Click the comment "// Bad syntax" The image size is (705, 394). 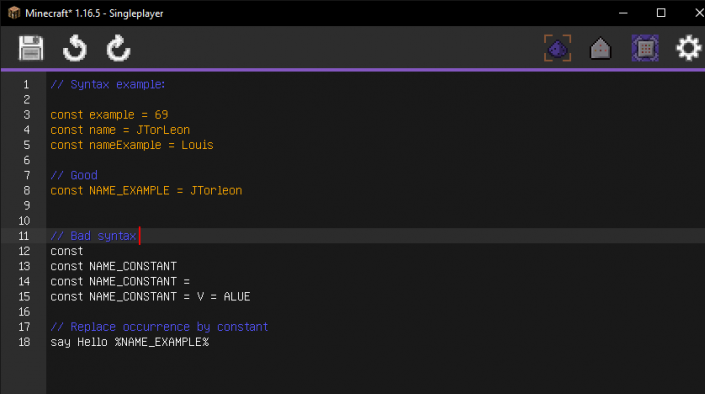tap(93, 236)
